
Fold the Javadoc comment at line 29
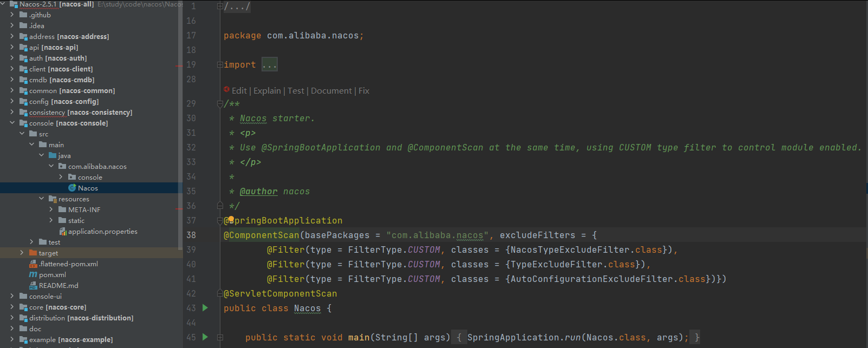point(220,103)
